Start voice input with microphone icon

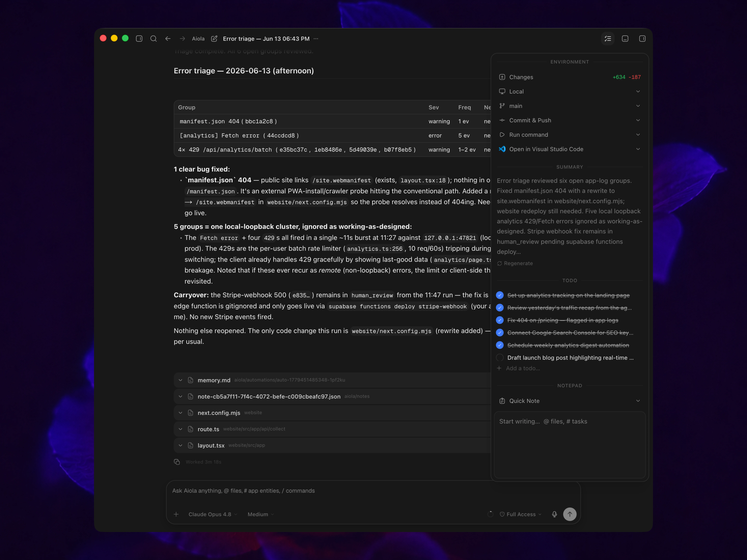[x=555, y=514]
